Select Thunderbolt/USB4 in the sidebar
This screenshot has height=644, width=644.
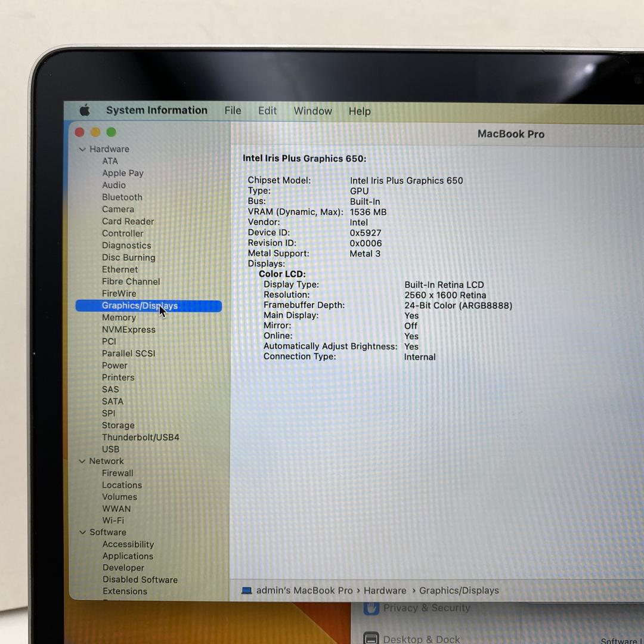pos(140,437)
